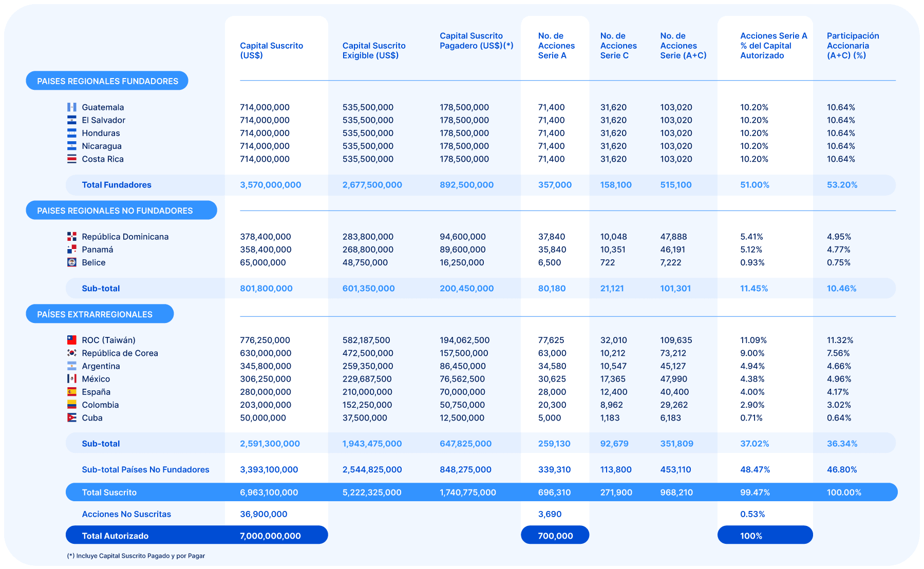Screen dimensions: 924x569
Task: Select the Paises Regionales No Fundadores label
Action: (x=121, y=211)
